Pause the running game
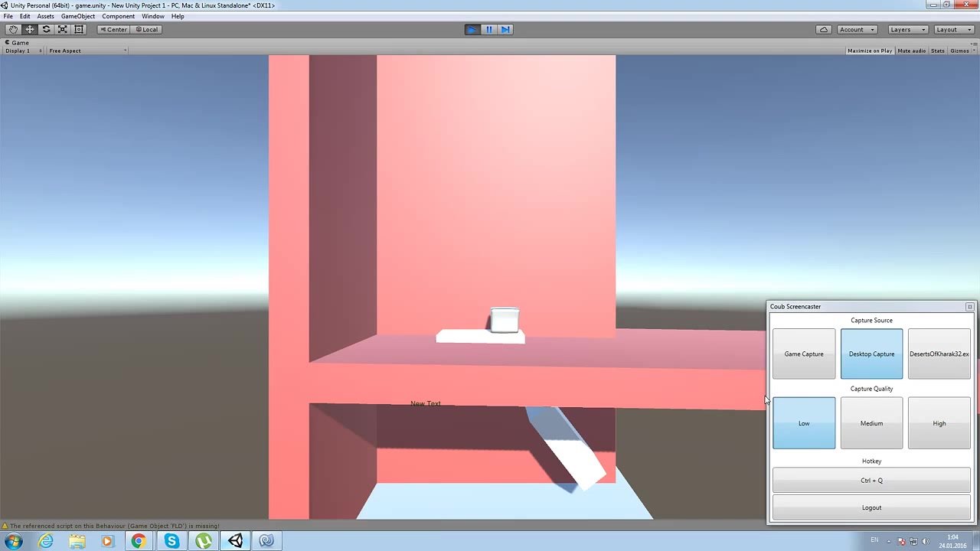Image resolution: width=980 pixels, height=551 pixels. tap(488, 29)
